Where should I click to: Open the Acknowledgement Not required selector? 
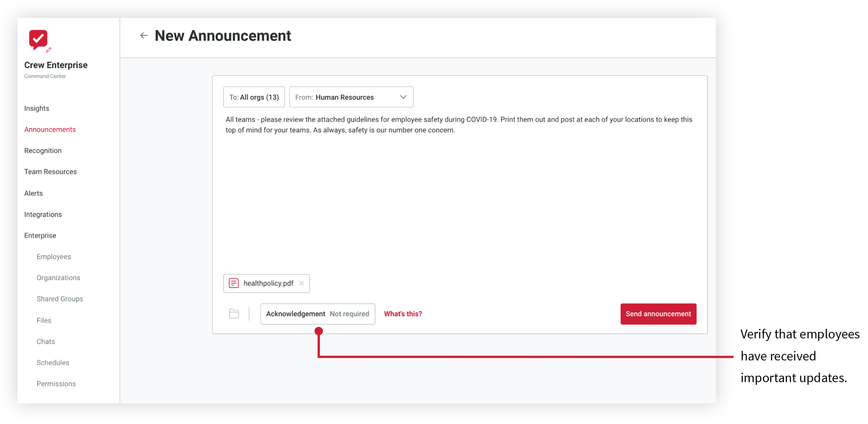tap(318, 314)
